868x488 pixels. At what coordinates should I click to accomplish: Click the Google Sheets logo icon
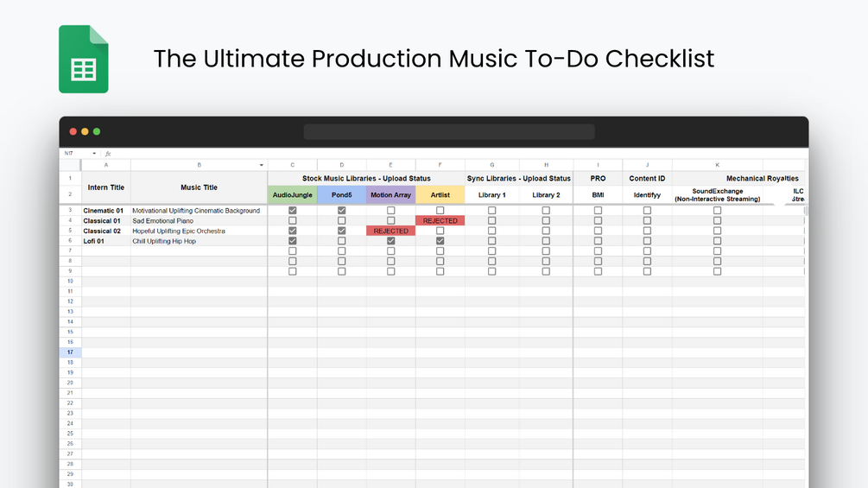click(83, 59)
